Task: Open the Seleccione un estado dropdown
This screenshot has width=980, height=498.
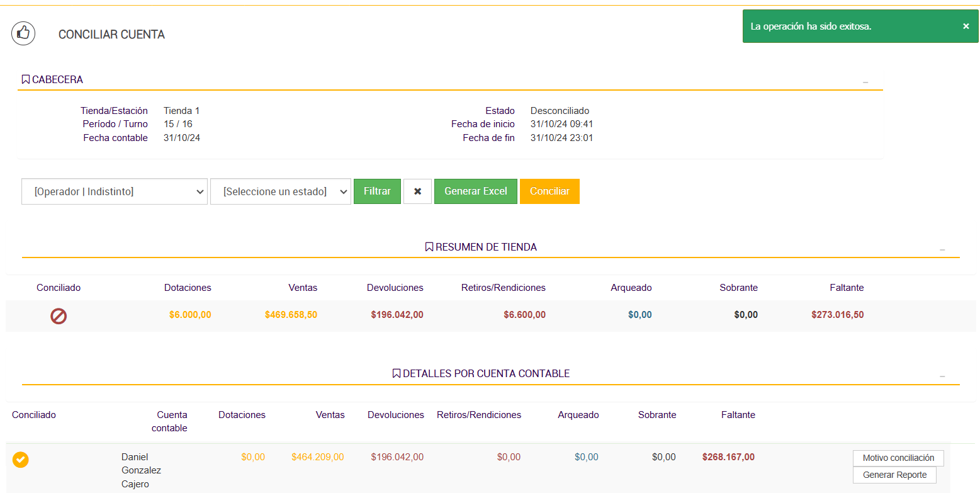Action: (x=280, y=191)
